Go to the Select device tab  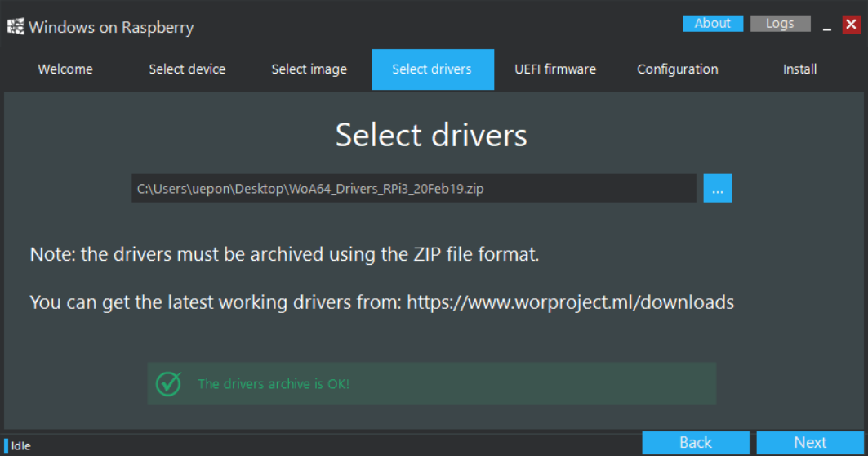187,69
